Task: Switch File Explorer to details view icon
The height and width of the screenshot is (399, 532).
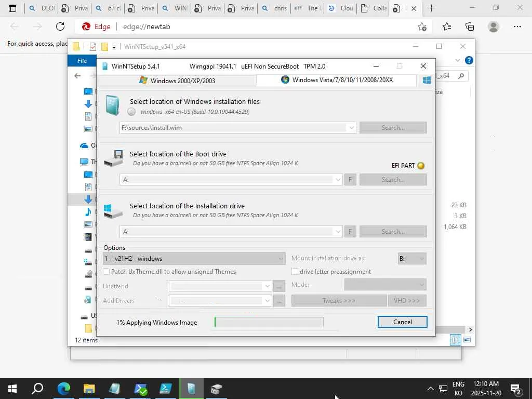Action: point(455,340)
